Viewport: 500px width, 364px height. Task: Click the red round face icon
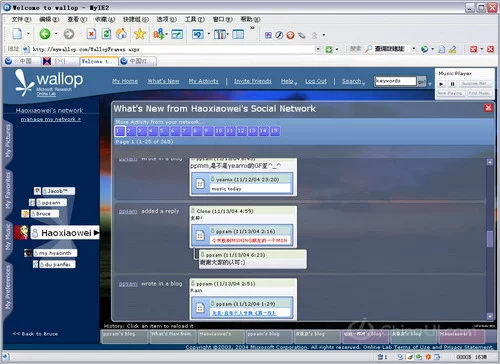290,35
